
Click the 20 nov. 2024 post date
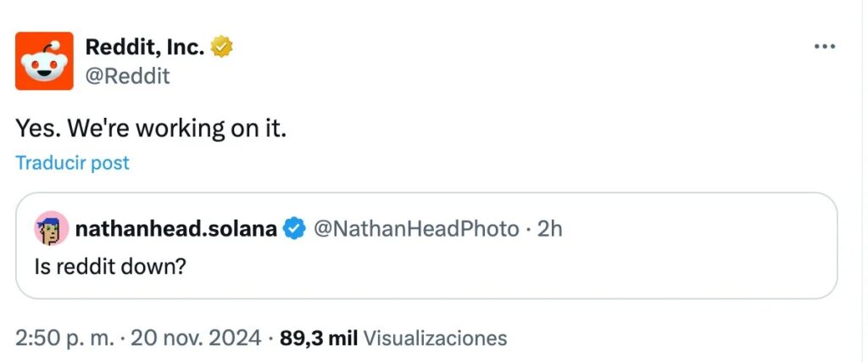[x=198, y=338]
